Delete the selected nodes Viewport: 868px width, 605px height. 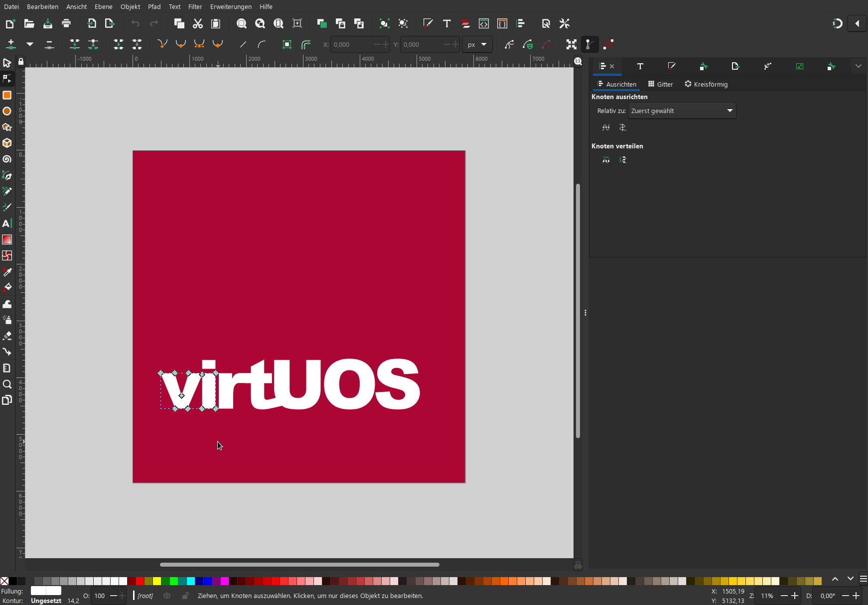coord(49,44)
